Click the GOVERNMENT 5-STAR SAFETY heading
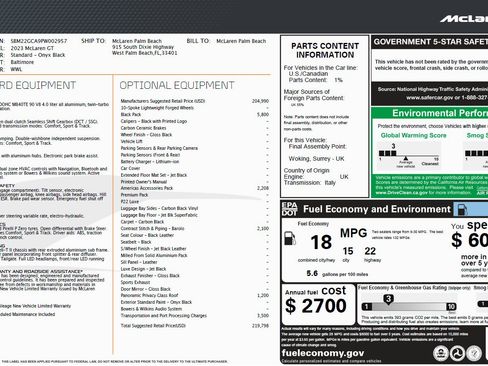Image resolution: width=488 pixels, height=366 pixels. 431,42
